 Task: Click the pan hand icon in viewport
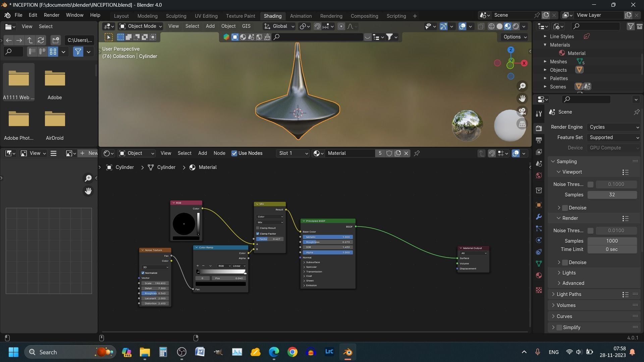[522, 99]
